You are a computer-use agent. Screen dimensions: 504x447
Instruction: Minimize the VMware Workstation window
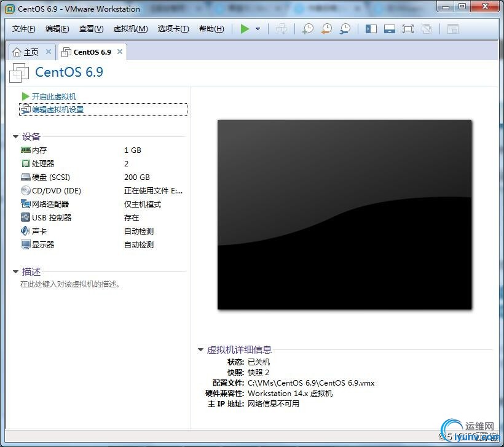click(x=446, y=7)
